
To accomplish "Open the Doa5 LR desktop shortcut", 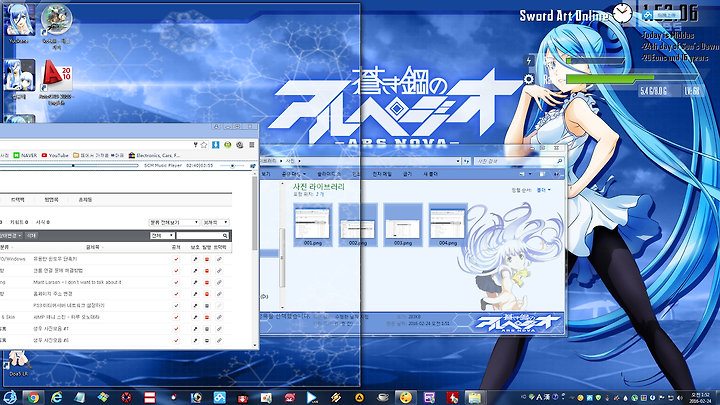I will (x=18, y=364).
